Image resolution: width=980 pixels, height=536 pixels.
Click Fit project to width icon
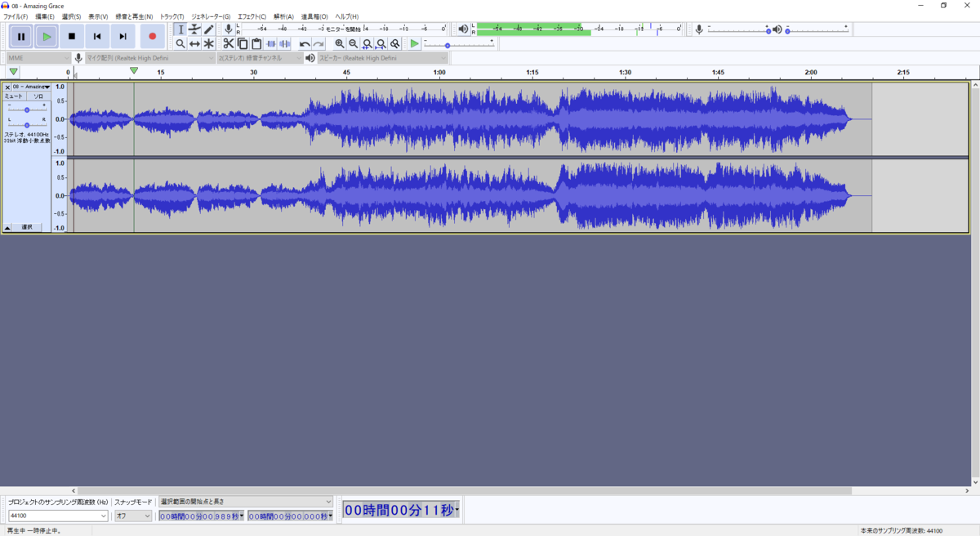click(381, 43)
